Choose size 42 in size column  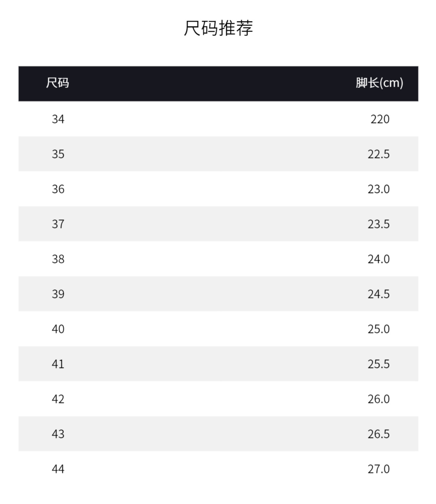coord(58,399)
